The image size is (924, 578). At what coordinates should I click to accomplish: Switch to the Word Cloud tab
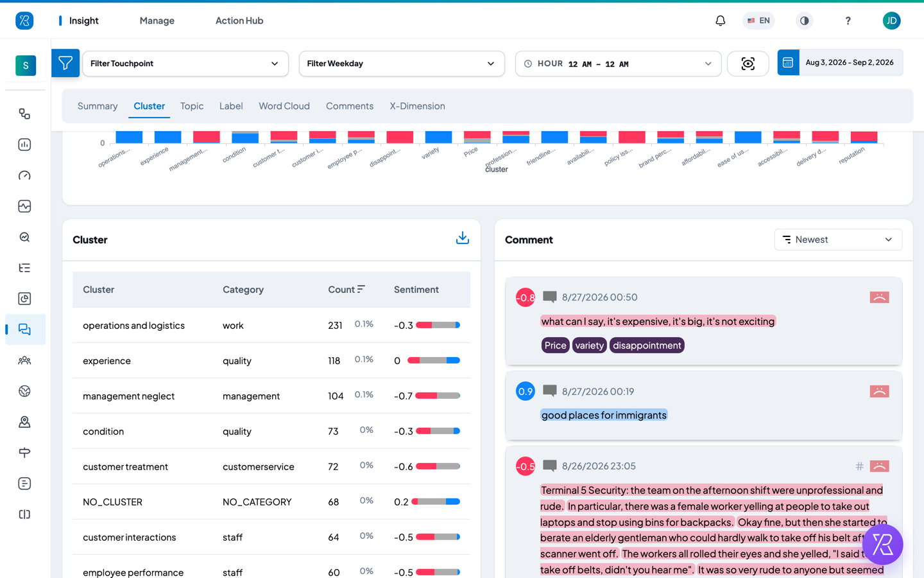coord(284,106)
